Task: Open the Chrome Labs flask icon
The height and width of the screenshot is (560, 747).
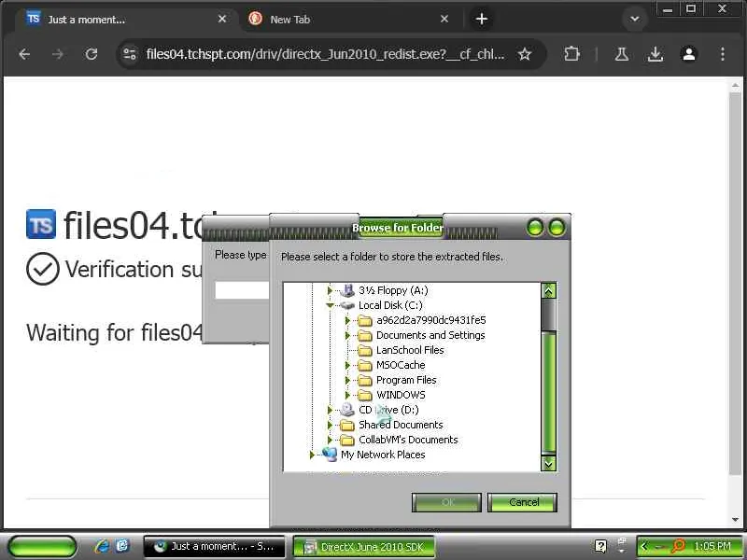Action: 621,54
